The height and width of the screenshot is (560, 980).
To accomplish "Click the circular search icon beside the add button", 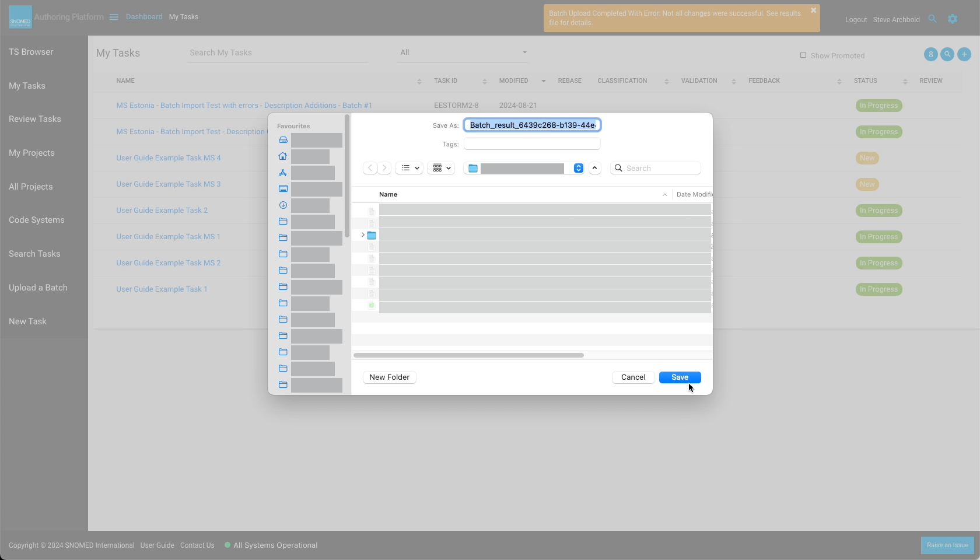I will [x=947, y=54].
